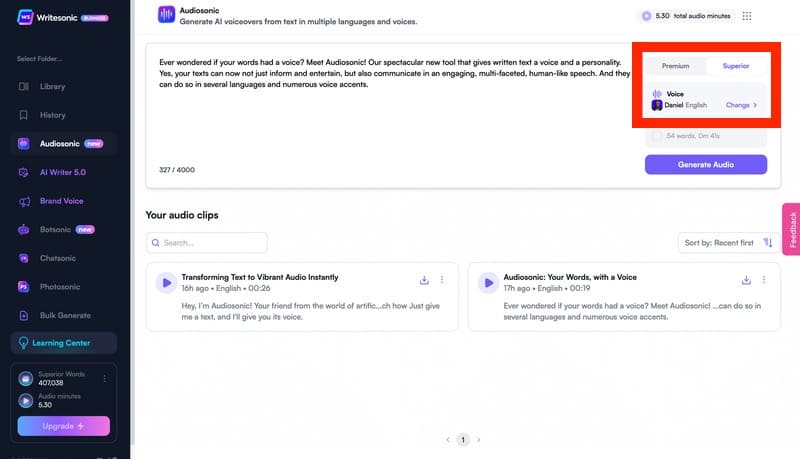Click the History bookmark icon

[x=23, y=115]
